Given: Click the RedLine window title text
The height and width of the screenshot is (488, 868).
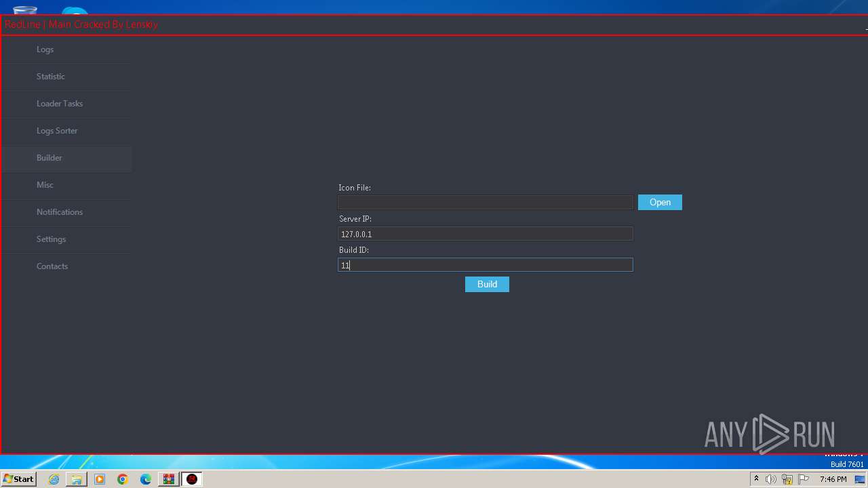Looking at the screenshot, I should click(81, 24).
